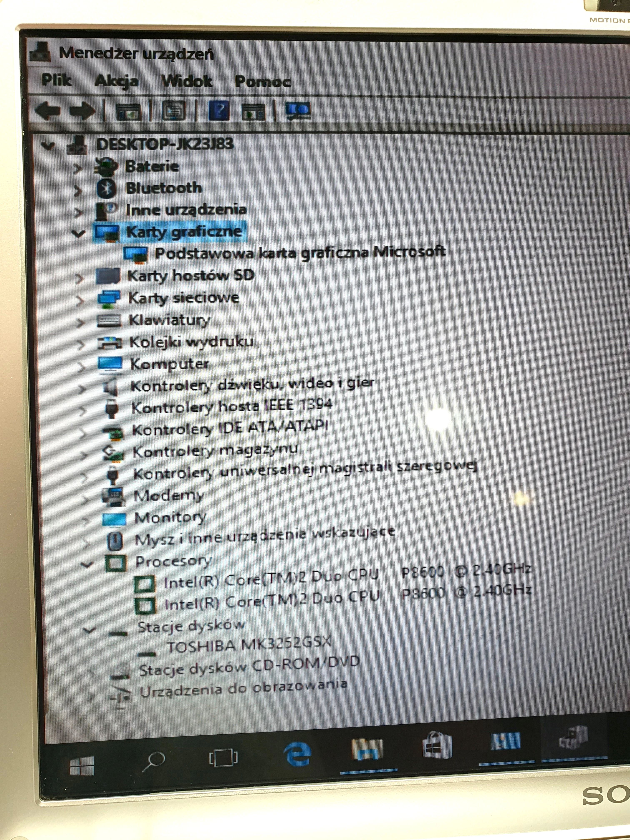
Task: Select the second Intel Core2 Duo P8600 entry
Action: (348, 598)
